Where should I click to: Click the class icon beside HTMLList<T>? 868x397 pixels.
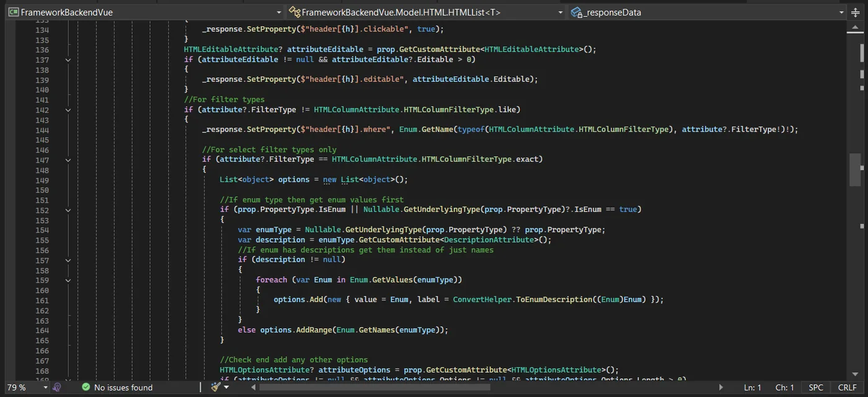click(x=294, y=12)
